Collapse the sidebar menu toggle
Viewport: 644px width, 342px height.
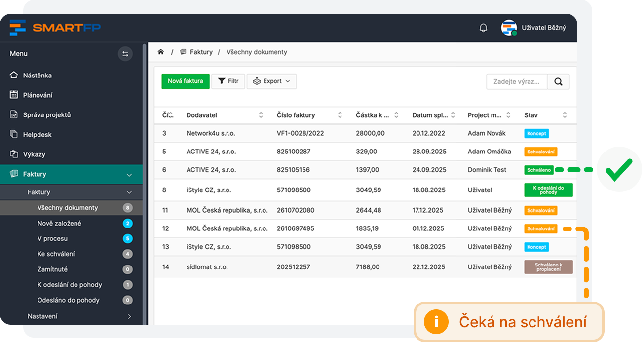pos(125,54)
